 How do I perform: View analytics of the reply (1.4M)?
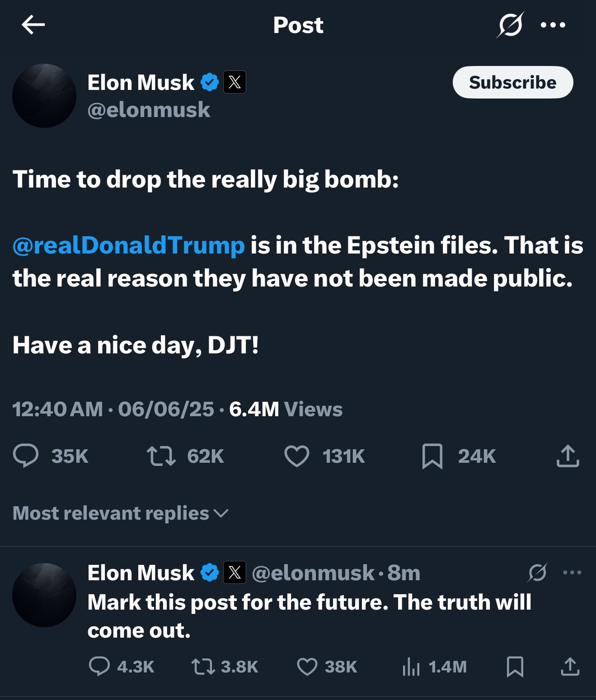pyautogui.click(x=411, y=667)
